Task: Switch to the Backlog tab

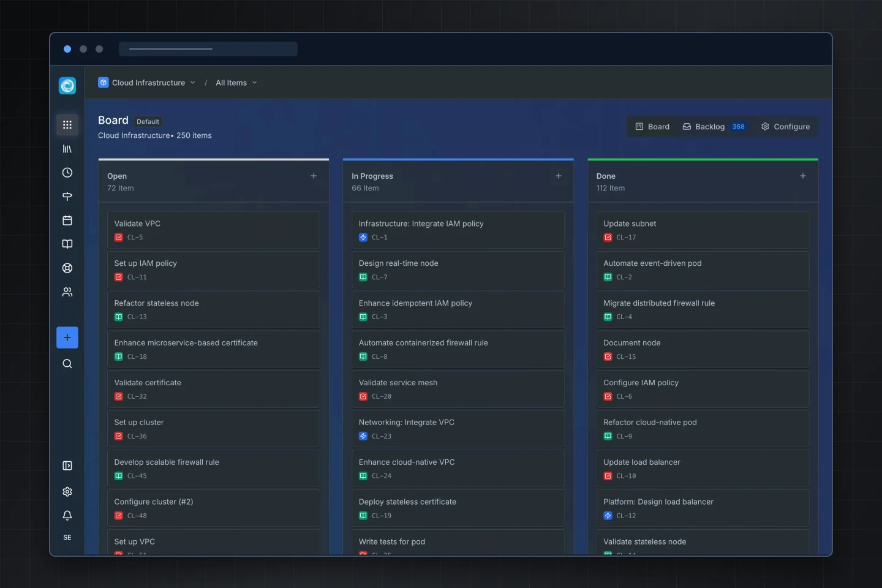Action: tap(714, 127)
